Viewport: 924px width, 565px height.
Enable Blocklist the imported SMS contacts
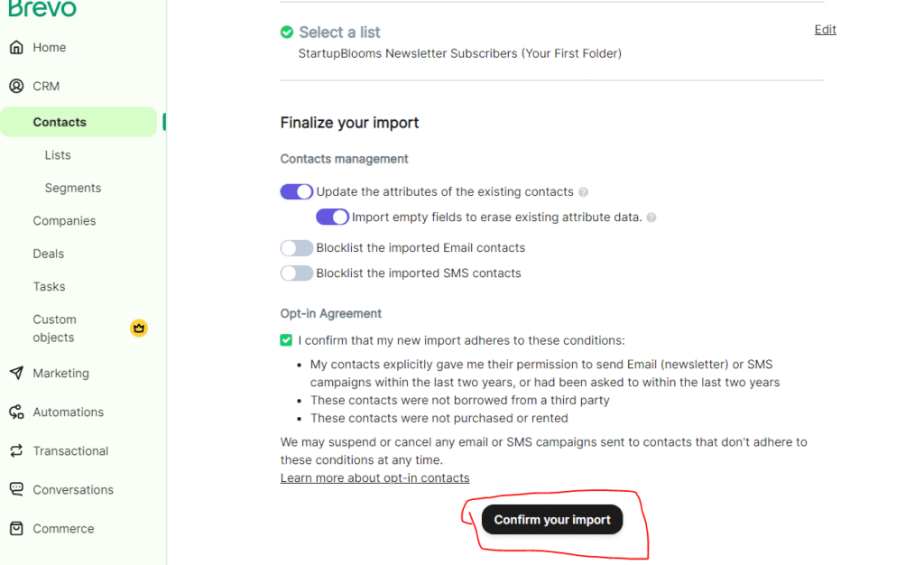(x=296, y=273)
